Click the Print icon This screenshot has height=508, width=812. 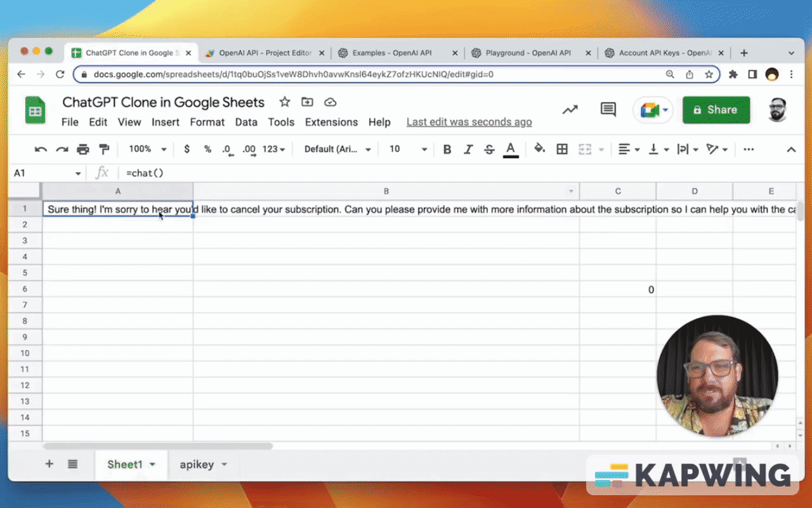tap(83, 149)
